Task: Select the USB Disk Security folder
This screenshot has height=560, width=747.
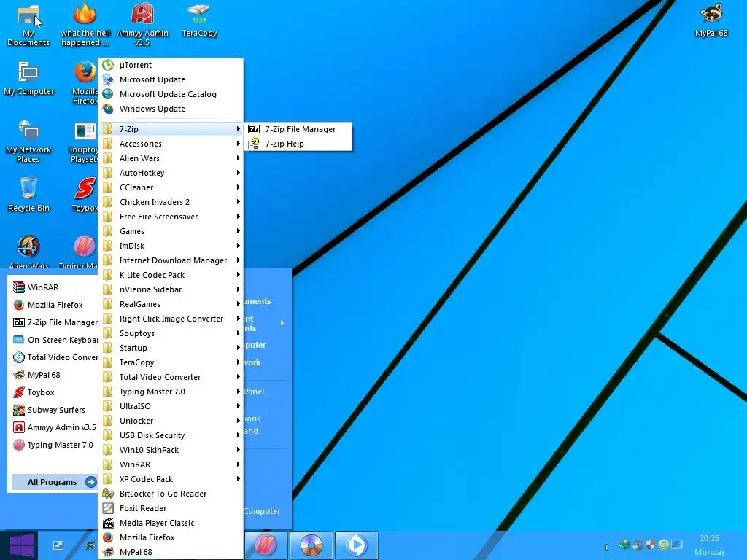Action: (171, 435)
